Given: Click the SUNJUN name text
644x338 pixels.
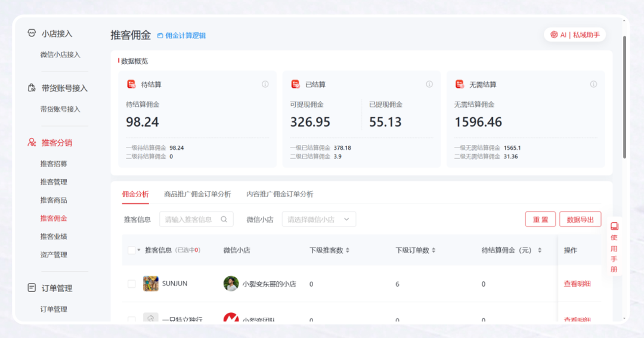Looking at the screenshot, I should [x=175, y=283].
